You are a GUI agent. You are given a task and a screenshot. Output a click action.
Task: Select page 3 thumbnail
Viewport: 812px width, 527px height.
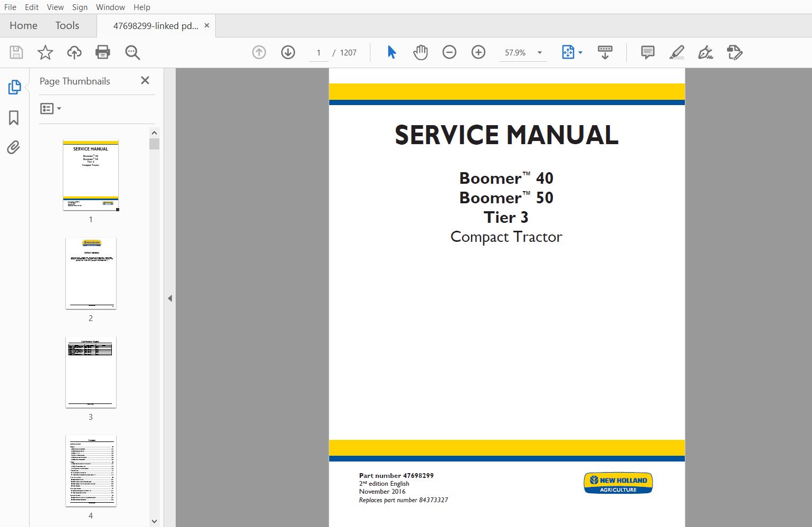click(91, 372)
